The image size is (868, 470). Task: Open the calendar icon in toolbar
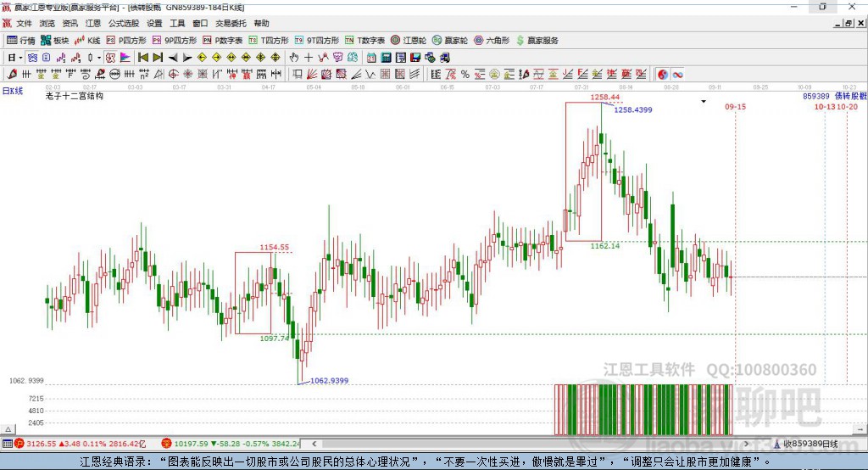click(x=371, y=57)
